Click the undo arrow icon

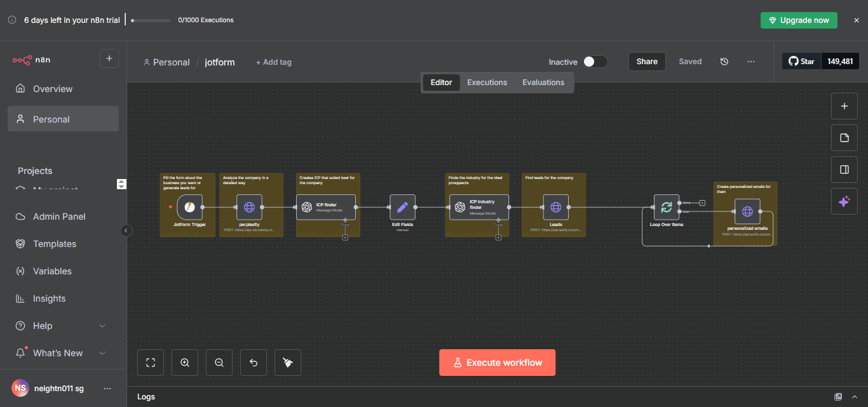click(x=253, y=362)
